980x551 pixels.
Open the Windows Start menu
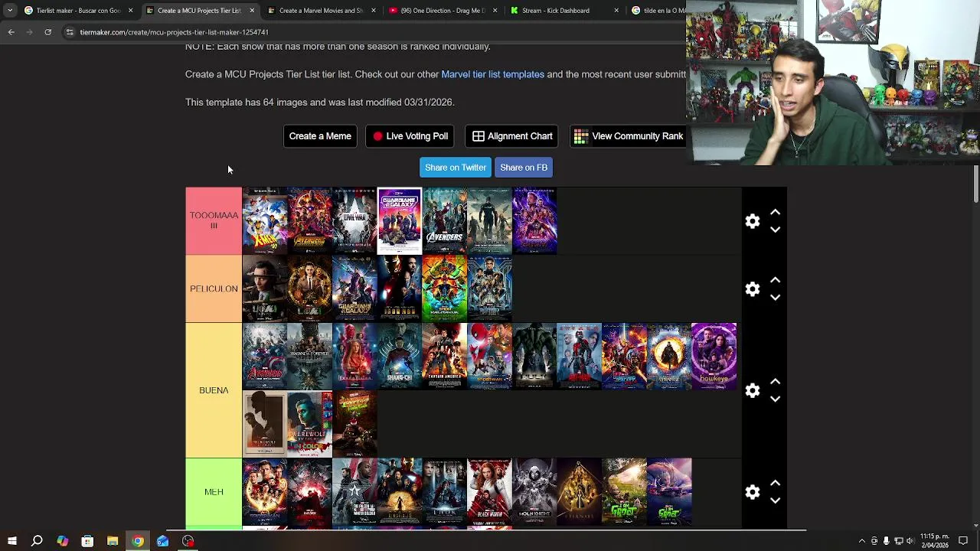click(x=11, y=541)
